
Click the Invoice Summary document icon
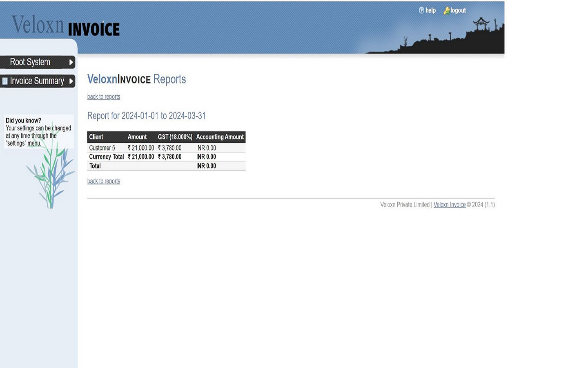(x=5, y=81)
